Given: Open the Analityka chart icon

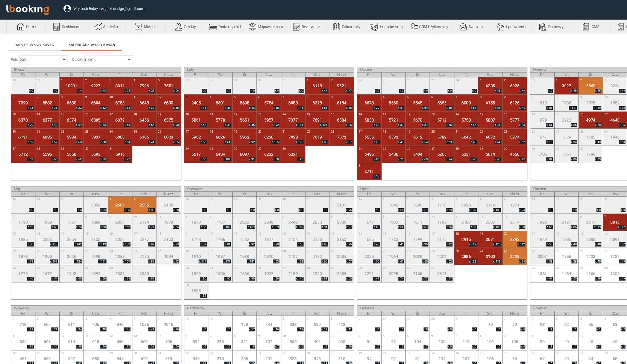Looking at the screenshot, I should click(x=97, y=27).
